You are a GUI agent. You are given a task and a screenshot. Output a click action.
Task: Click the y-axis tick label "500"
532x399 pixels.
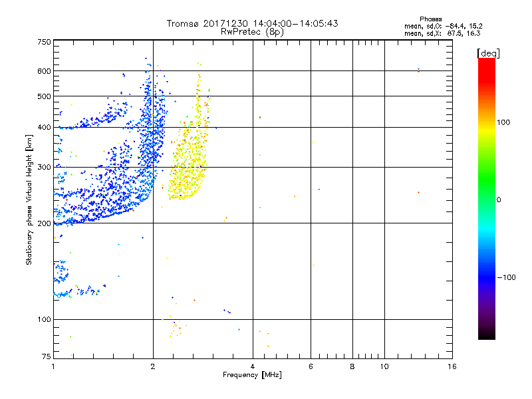tap(45, 96)
